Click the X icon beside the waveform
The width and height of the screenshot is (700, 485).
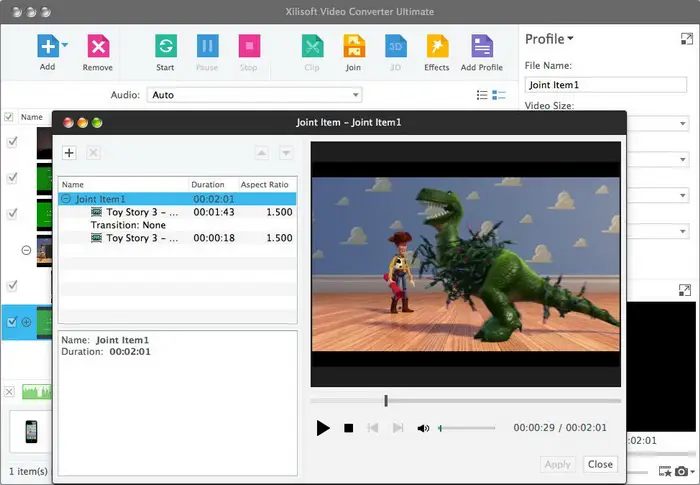click(9, 392)
